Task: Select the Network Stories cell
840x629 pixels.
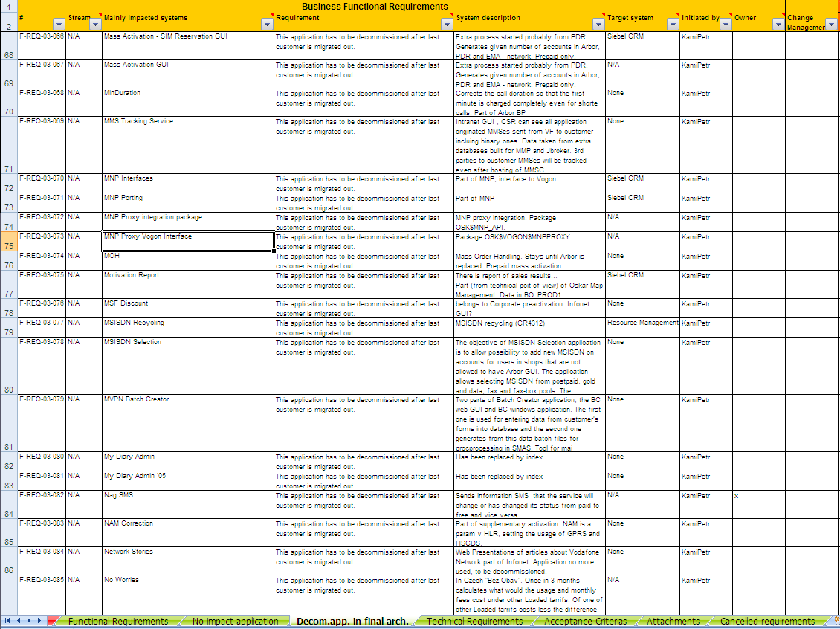Action: 187,561
